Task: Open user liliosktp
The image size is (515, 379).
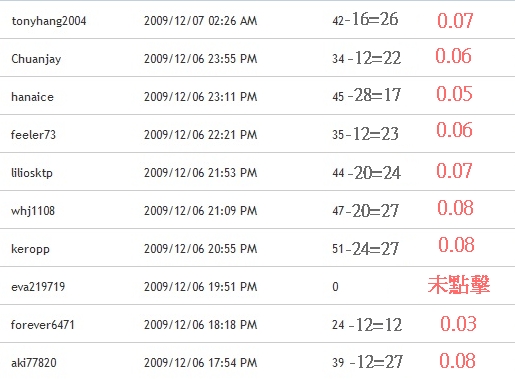Action: click(x=32, y=173)
